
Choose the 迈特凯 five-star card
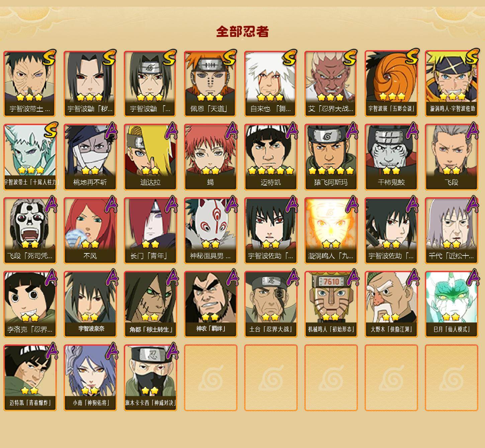click(271, 157)
